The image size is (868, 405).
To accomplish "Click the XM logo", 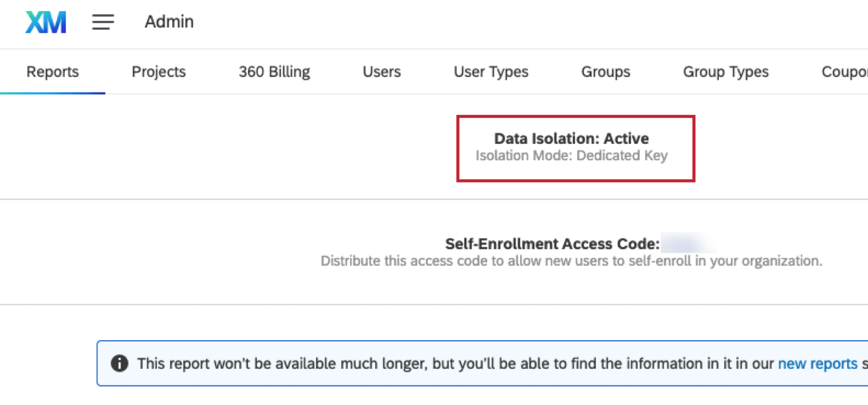I will pos(46,22).
